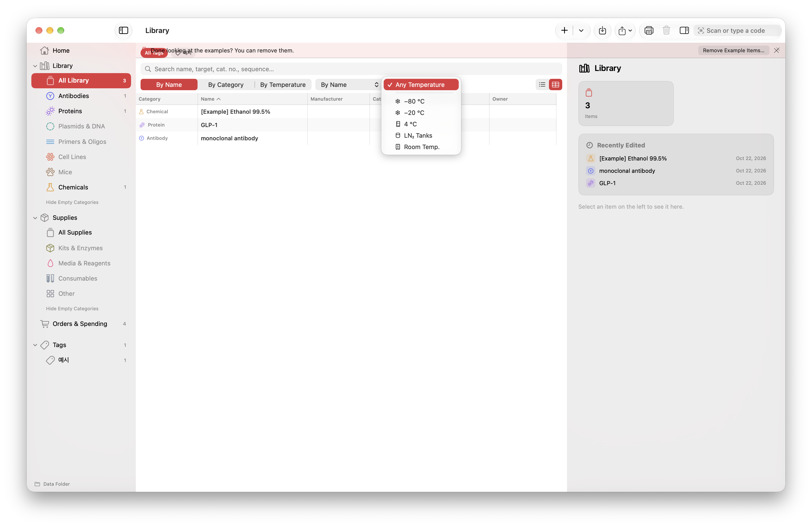Click Data Folder at sidebar bottom
The width and height of the screenshot is (812, 527).
52,484
